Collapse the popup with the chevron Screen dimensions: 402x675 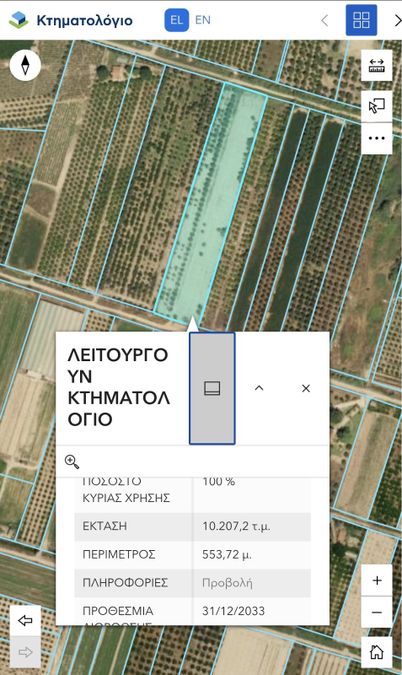tap(259, 388)
